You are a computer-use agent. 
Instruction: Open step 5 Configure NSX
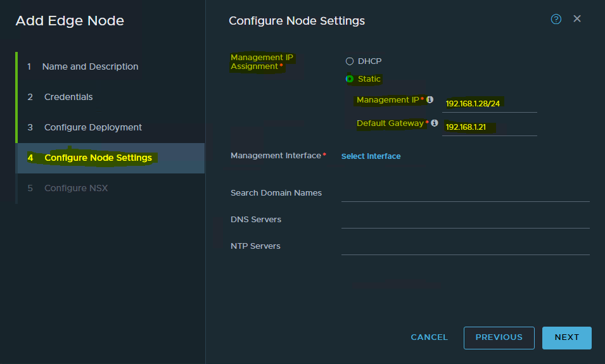coord(110,188)
